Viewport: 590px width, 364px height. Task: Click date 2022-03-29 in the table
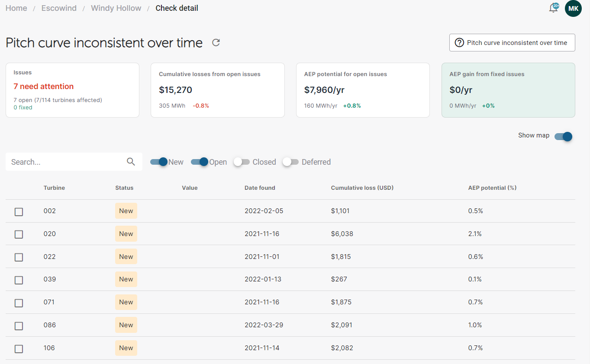(x=264, y=325)
